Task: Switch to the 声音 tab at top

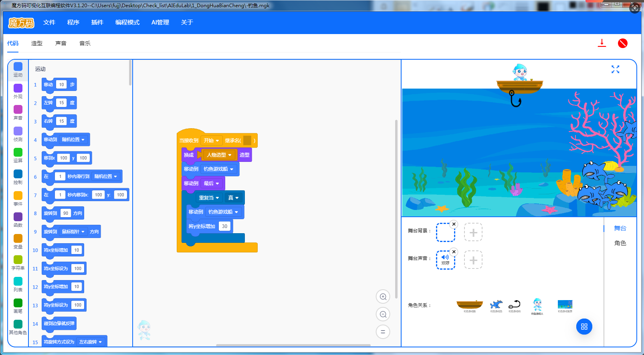Action: point(61,43)
